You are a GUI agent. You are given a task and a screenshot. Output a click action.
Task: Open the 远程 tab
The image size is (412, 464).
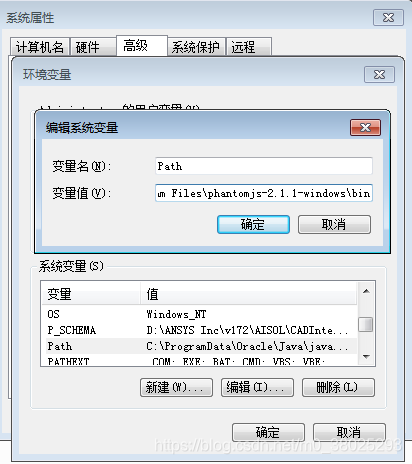tap(249, 47)
